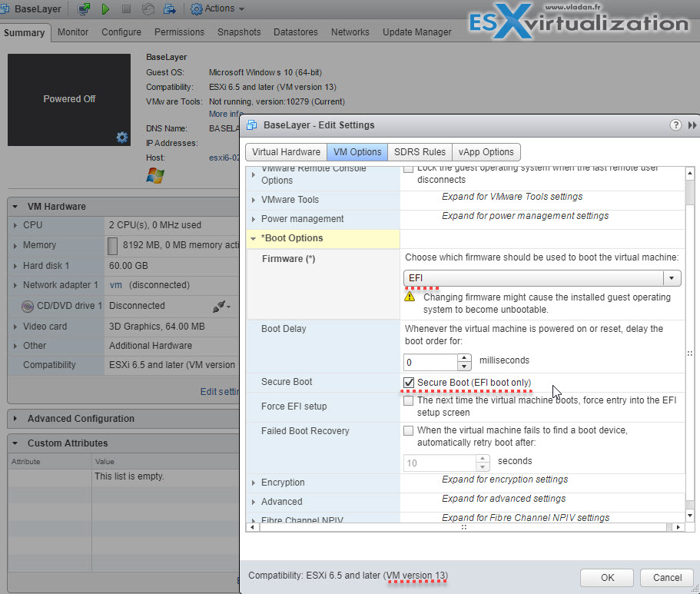
Task: Open the CD/DVD connect plug icon menu
Action: coord(221,306)
